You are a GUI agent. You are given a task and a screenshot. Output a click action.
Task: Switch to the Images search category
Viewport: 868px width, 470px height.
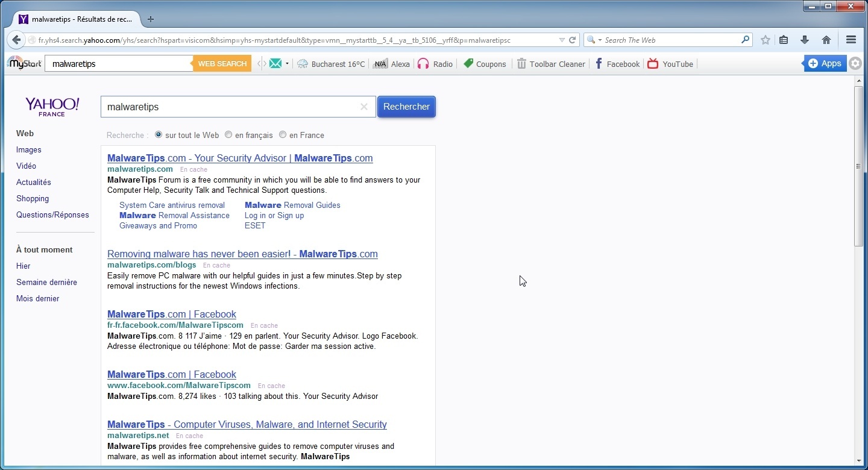coord(29,150)
